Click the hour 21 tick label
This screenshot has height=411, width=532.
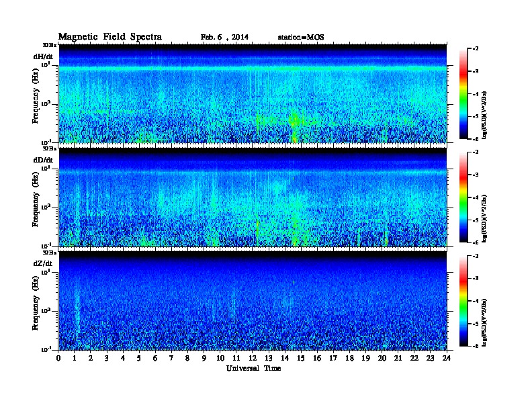[398, 358]
